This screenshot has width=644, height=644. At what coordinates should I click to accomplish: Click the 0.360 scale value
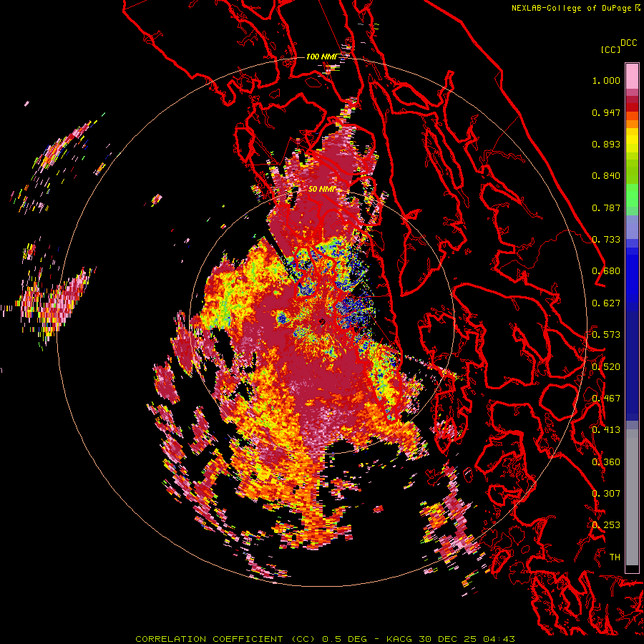[x=606, y=462]
